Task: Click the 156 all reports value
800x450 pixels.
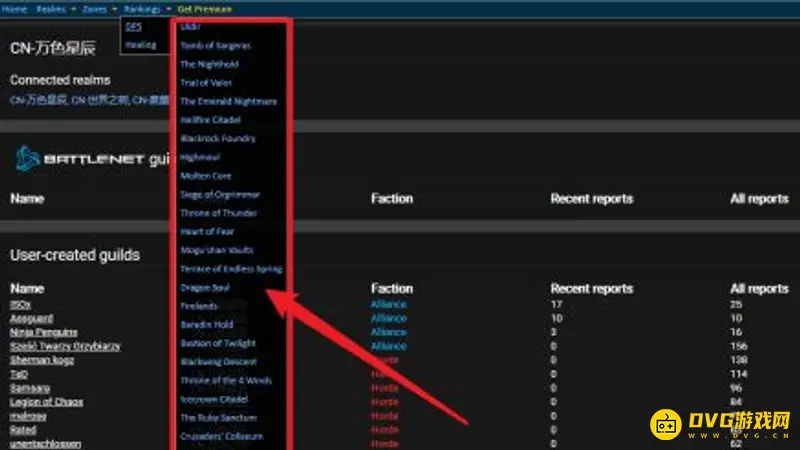Action: point(738,346)
